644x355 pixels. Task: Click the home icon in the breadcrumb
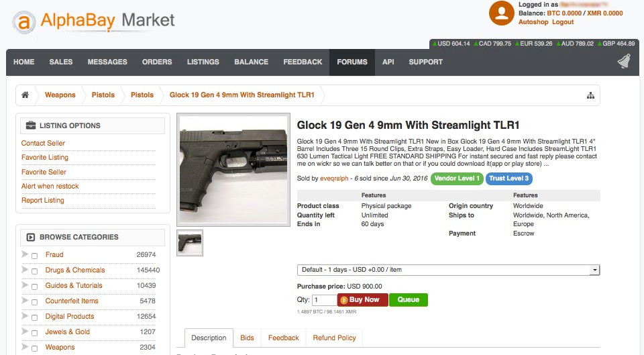point(25,95)
